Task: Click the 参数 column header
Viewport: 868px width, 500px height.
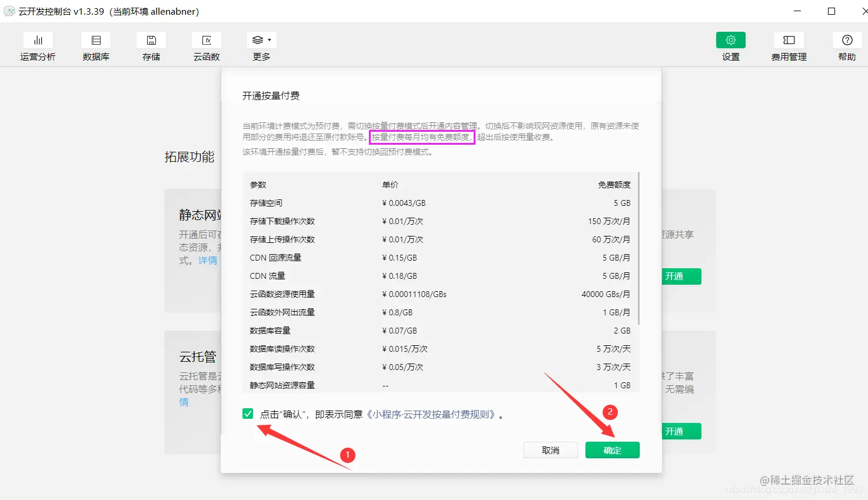Action: (x=258, y=185)
